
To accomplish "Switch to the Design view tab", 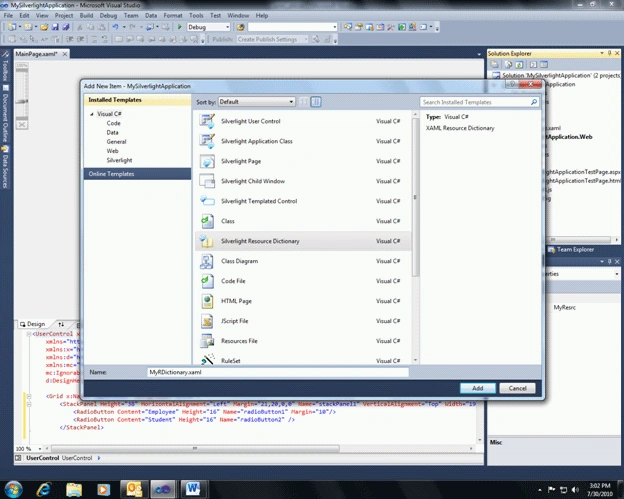I will 33,324.
